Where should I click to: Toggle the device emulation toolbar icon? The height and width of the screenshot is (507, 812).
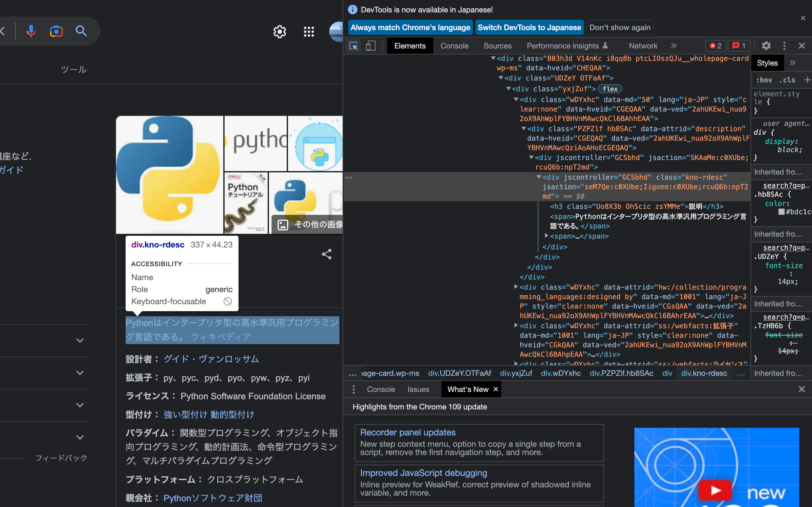pyautogui.click(x=370, y=46)
